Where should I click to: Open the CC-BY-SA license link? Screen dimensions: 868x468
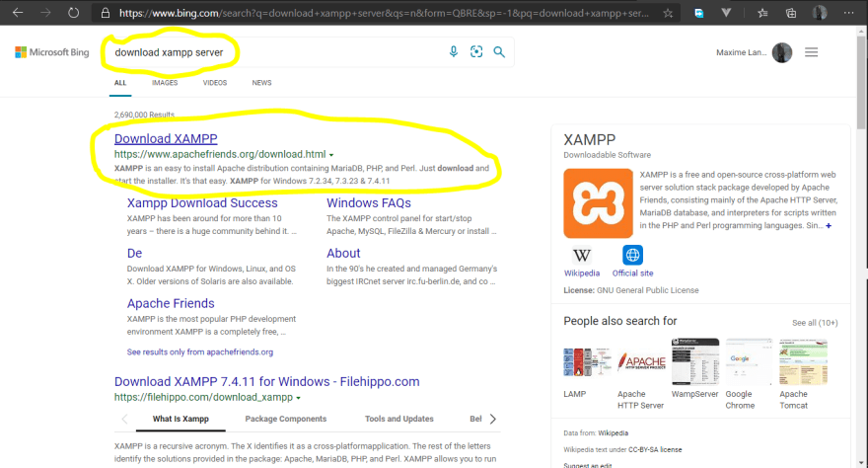coord(655,449)
